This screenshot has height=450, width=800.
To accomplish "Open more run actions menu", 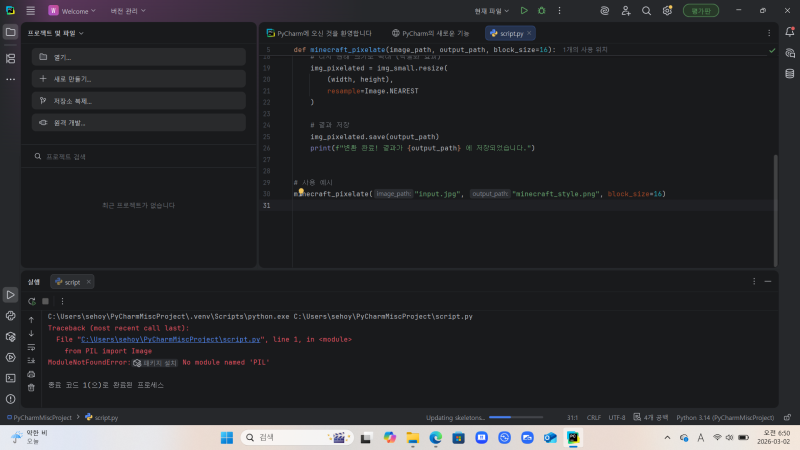I will tap(560, 11).
